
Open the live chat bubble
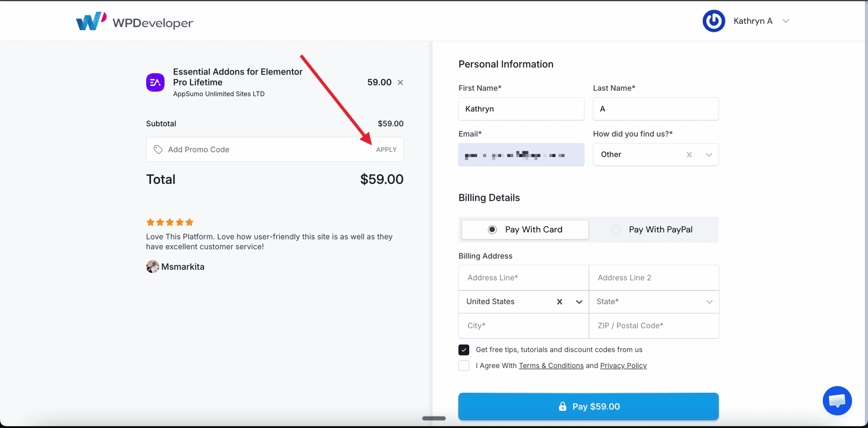(x=837, y=401)
